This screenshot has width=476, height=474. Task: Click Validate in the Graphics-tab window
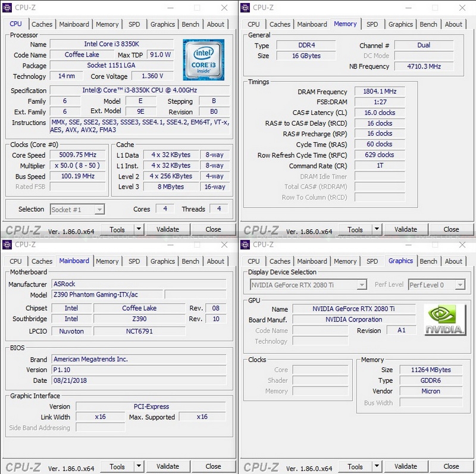point(406,466)
